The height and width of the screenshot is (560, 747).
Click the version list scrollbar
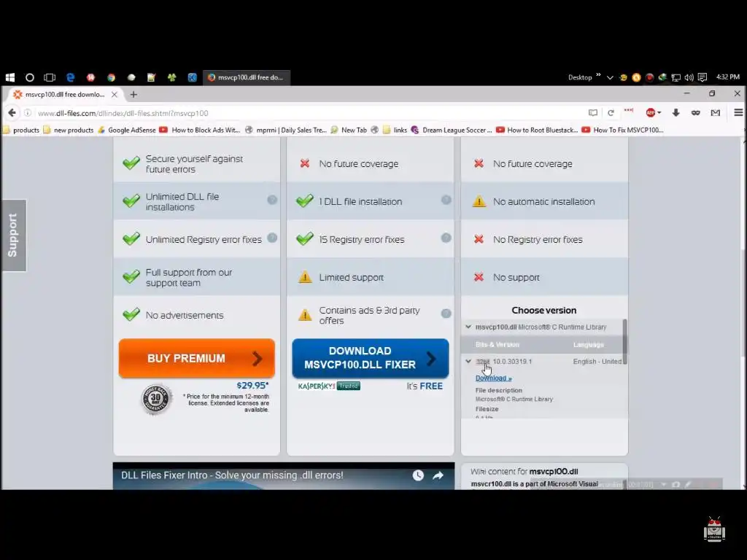coord(624,342)
